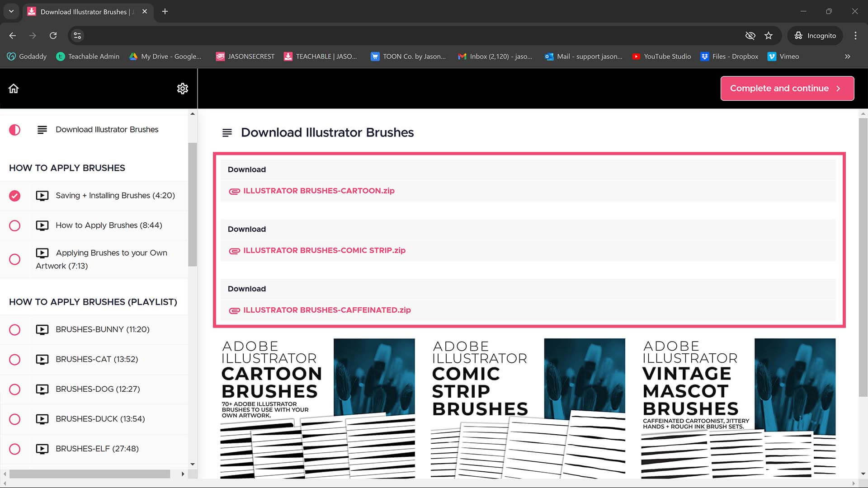Click the BRUSHES-DUCK completion circle
This screenshot has height=488, width=868.
pos(14,419)
